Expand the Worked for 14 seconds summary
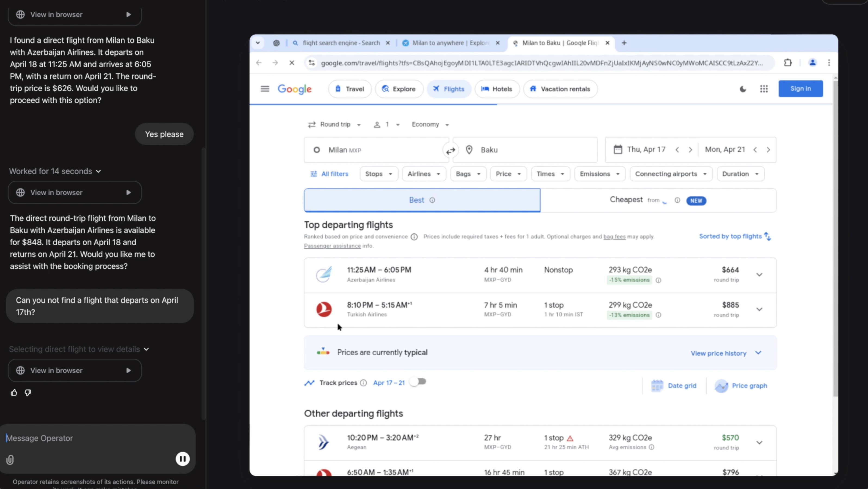The width and height of the screenshot is (868, 489). click(55, 171)
